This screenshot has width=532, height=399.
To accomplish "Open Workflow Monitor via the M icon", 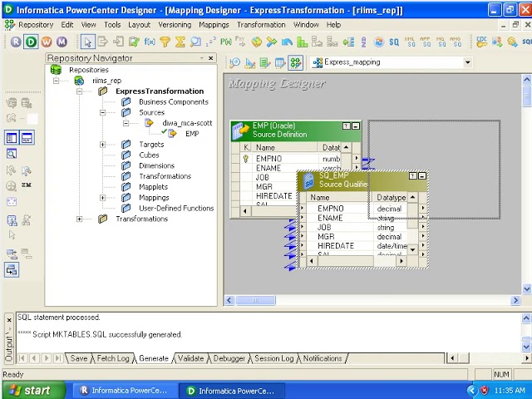I will (x=62, y=42).
